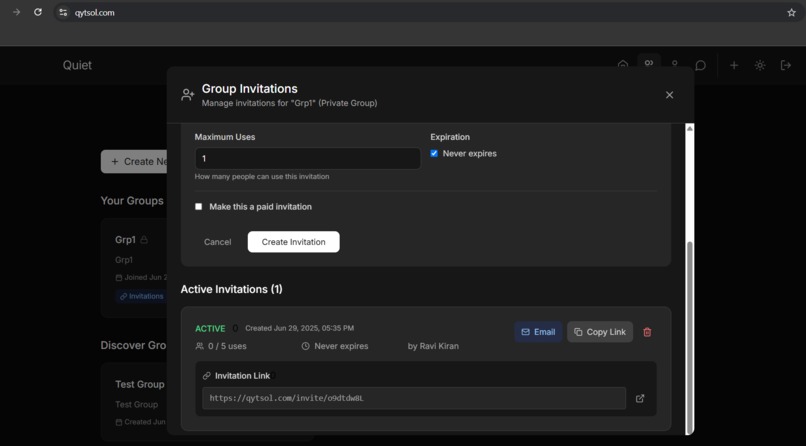Select the invitation link URL field
This screenshot has width=806, height=446.
(x=414, y=398)
